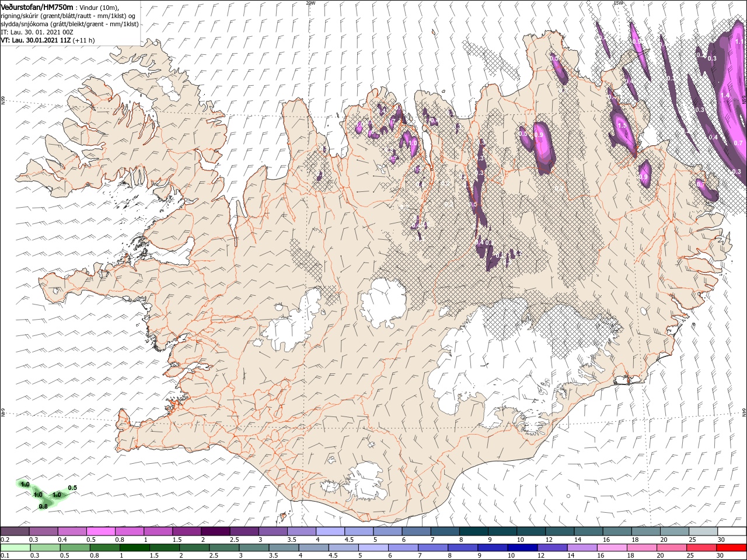Click the 15W longitude label at the top edge
The width and height of the screenshot is (747, 560).
pos(617,2)
